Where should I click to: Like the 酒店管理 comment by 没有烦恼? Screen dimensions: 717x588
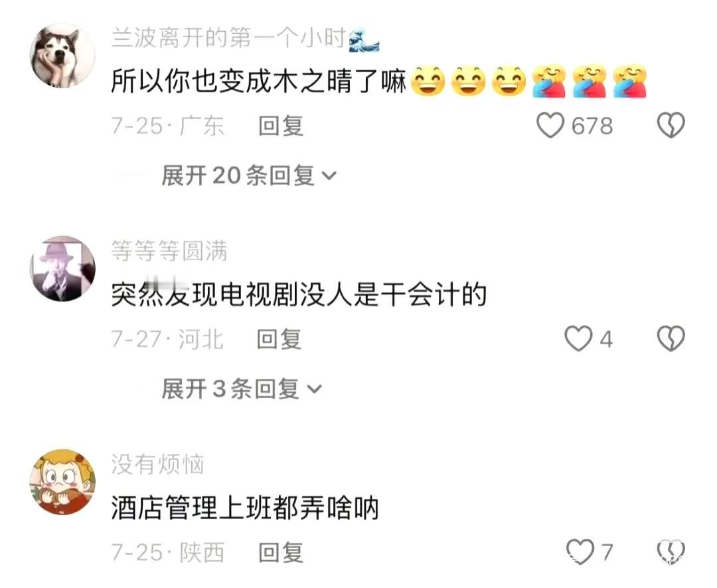[x=580, y=552]
